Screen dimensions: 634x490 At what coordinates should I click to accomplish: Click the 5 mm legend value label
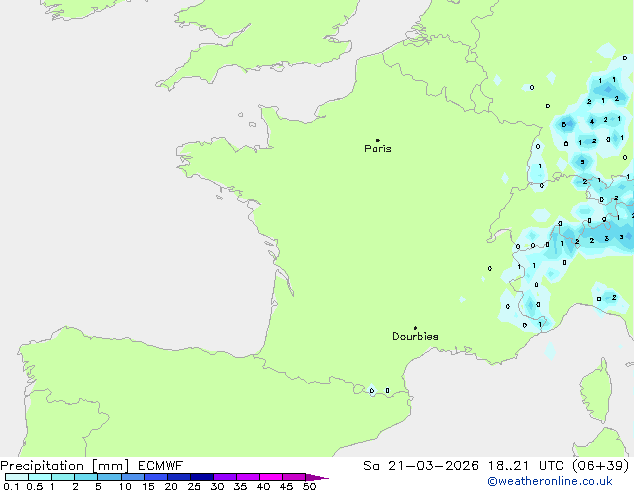[x=98, y=486]
